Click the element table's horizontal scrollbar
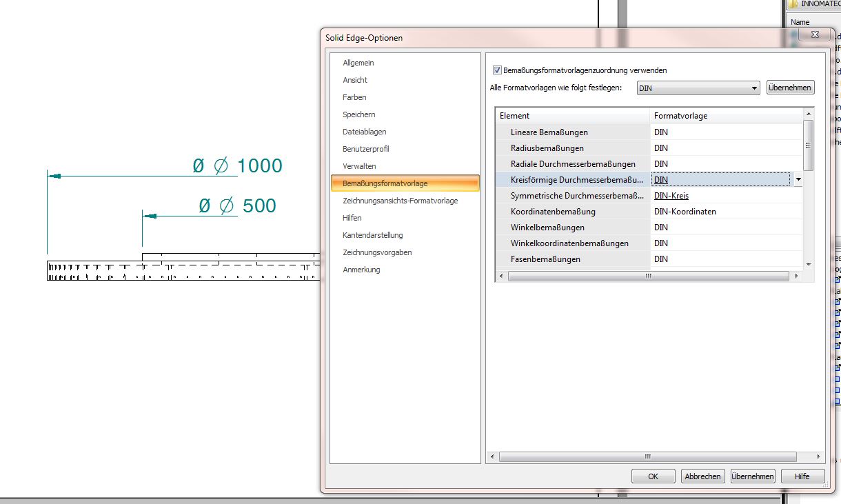Viewport: 841px width, 504px height. click(x=648, y=276)
